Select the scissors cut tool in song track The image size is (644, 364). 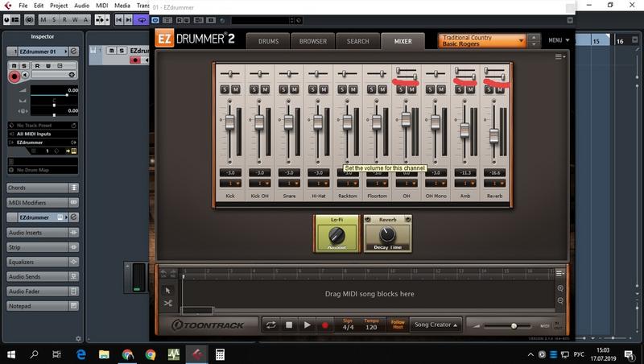point(167,303)
